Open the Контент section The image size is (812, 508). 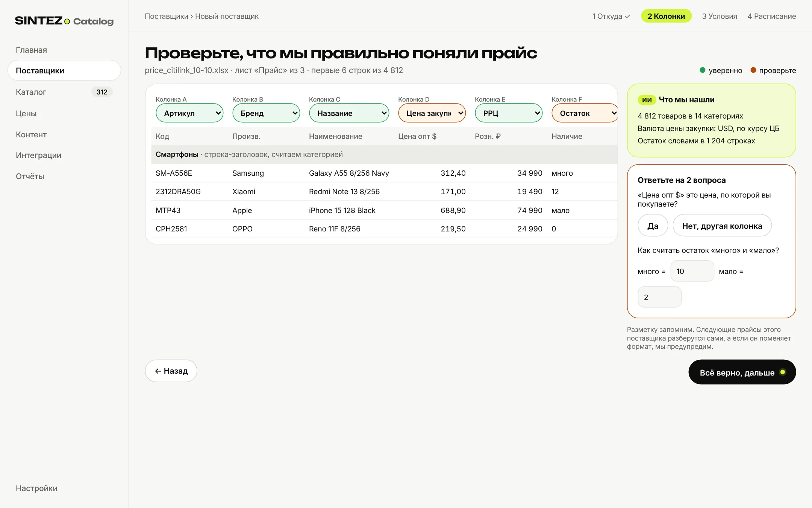coord(31,134)
